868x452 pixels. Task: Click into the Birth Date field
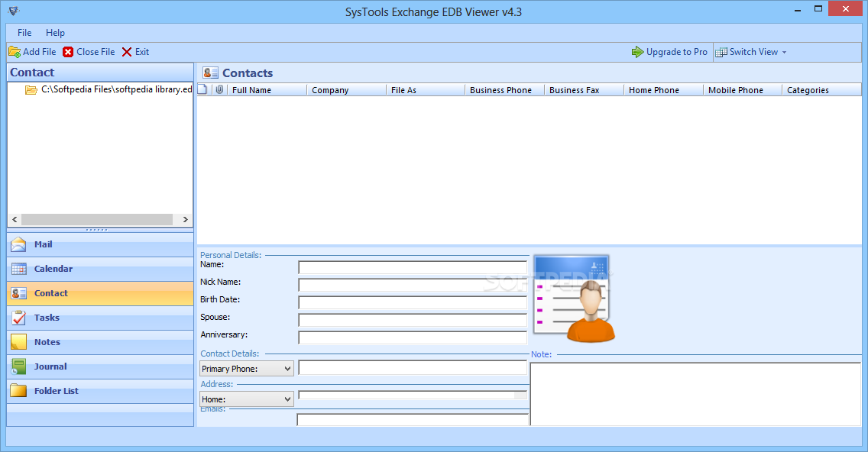pyautogui.click(x=413, y=302)
